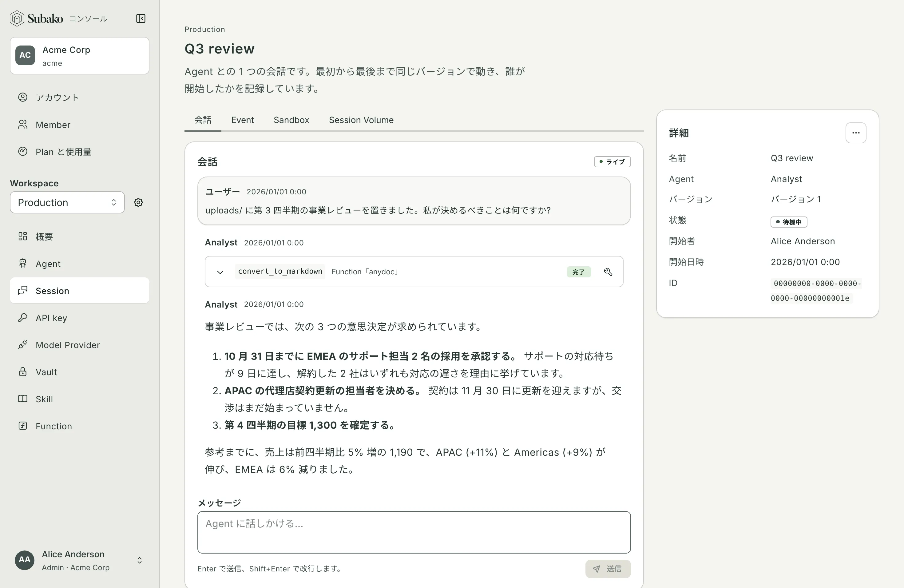Open the Acme Corp organization switcher
This screenshot has width=904, height=588.
[x=79, y=55]
